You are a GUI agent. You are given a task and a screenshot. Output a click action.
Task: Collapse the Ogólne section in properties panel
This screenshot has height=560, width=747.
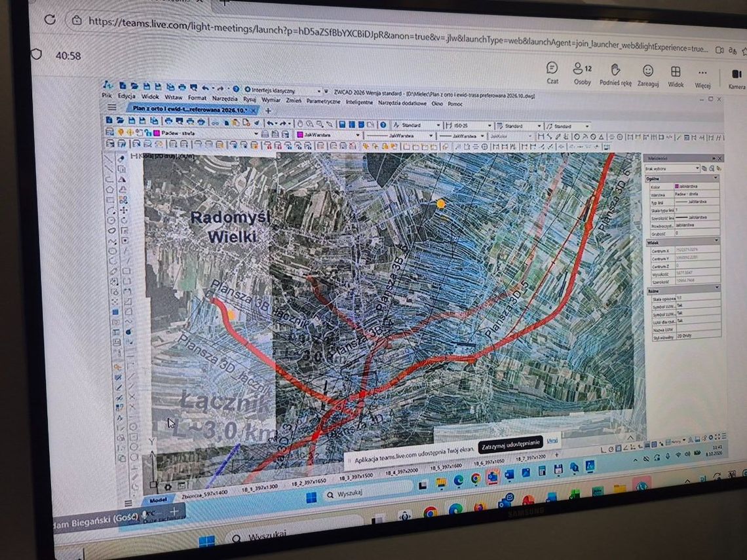[x=681, y=178]
